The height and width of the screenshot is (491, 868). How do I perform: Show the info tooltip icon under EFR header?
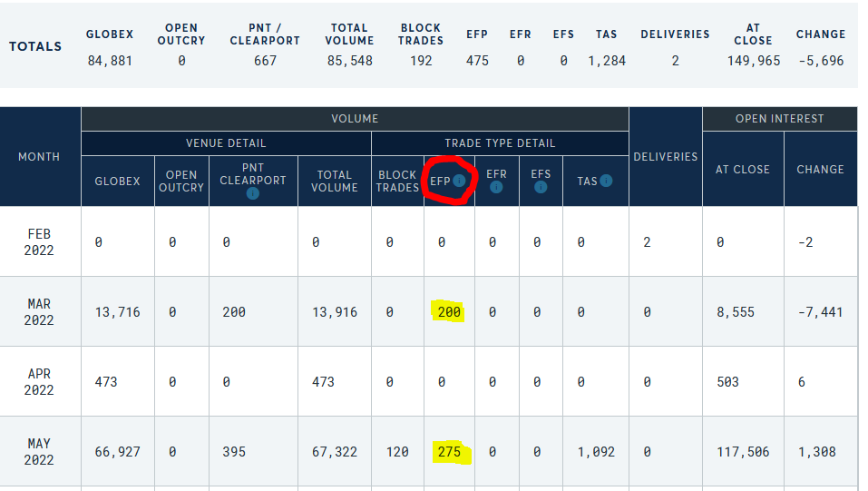click(x=496, y=187)
